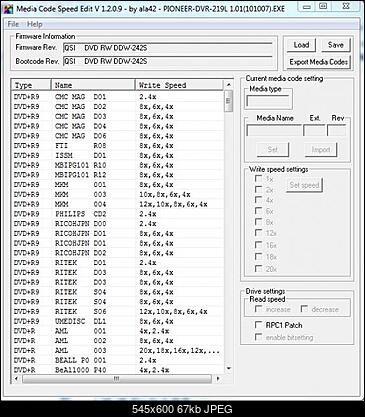Click the Media Name input field

[274, 130]
